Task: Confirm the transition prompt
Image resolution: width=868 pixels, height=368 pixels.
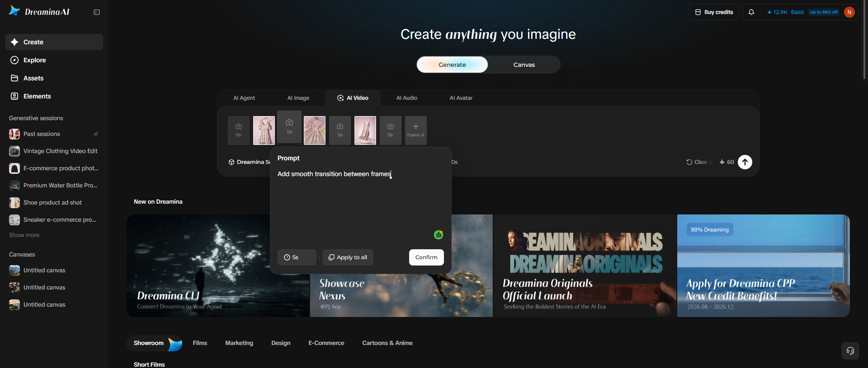Action: click(426, 257)
